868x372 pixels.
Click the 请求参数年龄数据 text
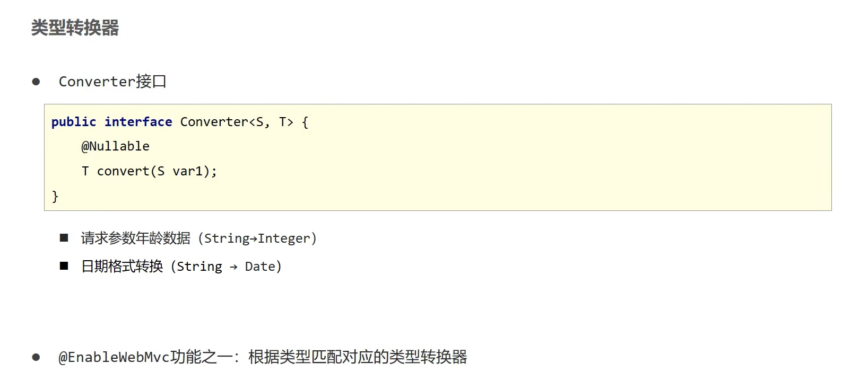click(x=135, y=238)
